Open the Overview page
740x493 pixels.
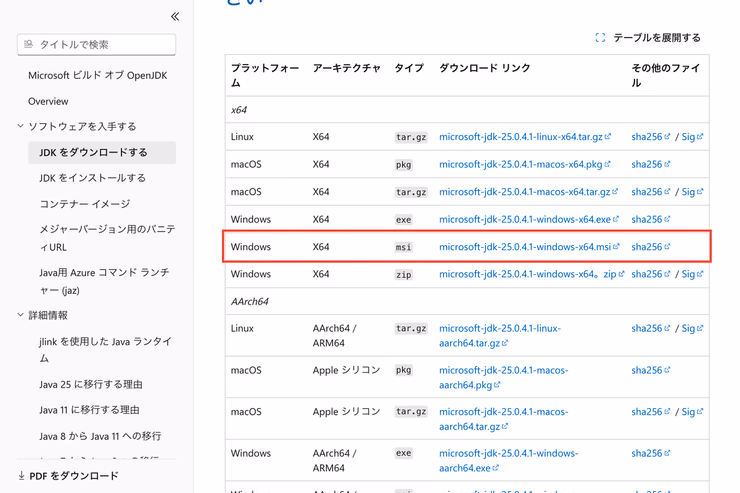click(x=48, y=101)
